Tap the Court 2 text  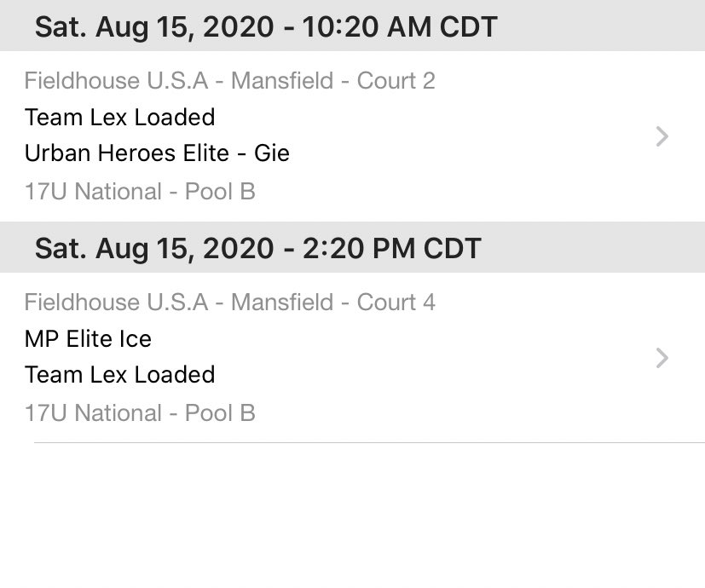tap(396, 81)
